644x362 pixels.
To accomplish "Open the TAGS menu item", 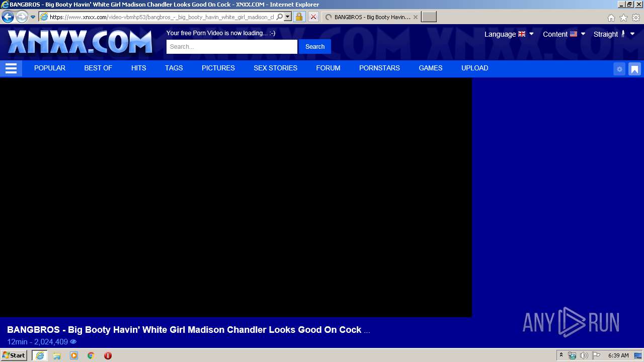I will tap(174, 68).
